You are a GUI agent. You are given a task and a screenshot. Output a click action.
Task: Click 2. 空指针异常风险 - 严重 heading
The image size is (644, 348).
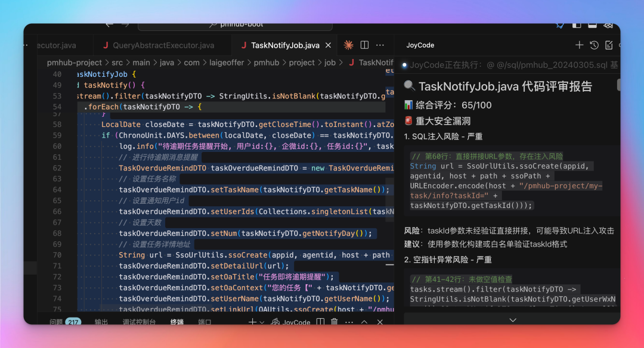pyautogui.click(x=448, y=259)
